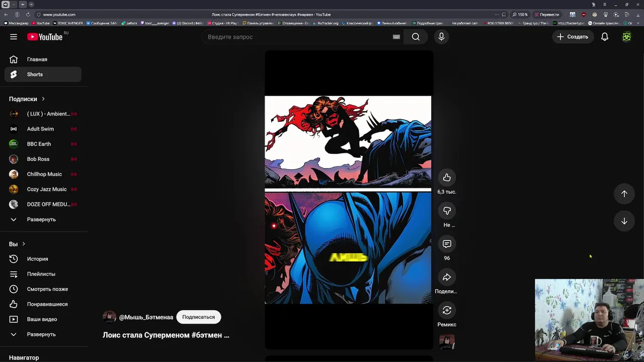Subscribe with the Подписаться button
Screen dimensions: 644x362
198,317
